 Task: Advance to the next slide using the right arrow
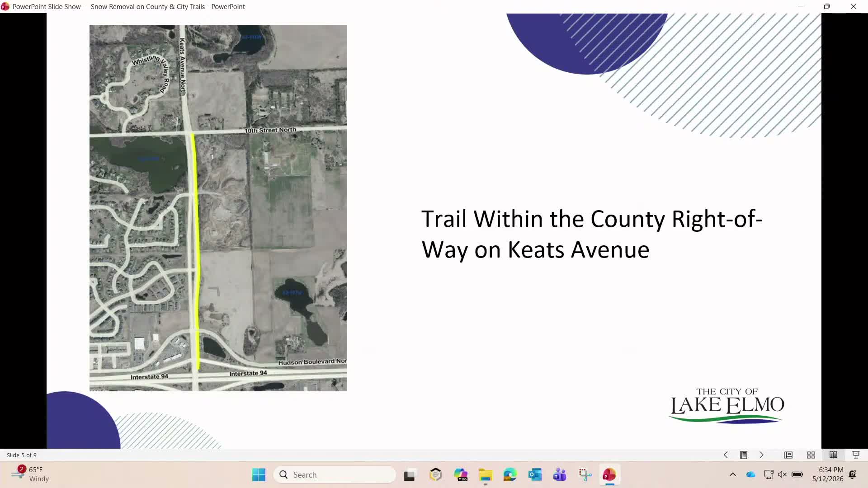(761, 455)
